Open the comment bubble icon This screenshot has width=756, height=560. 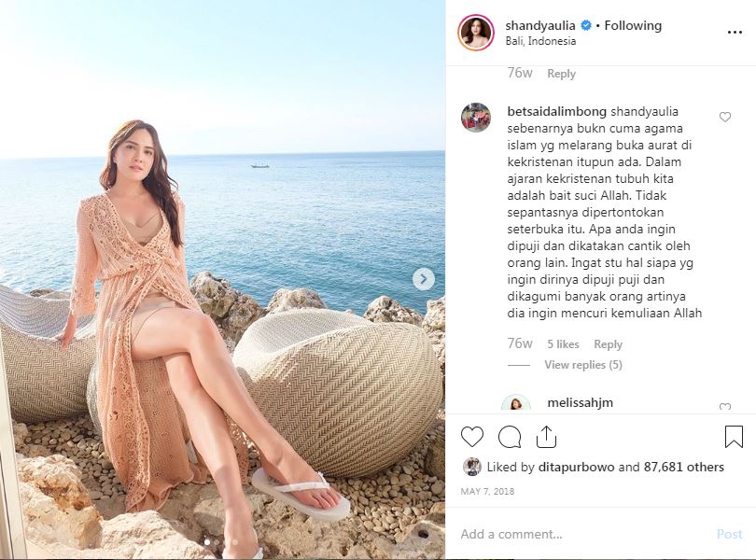pos(510,437)
